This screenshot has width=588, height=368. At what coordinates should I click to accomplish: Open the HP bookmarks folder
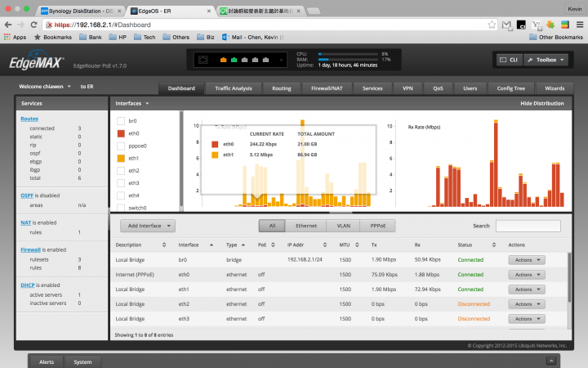pyautogui.click(x=118, y=37)
